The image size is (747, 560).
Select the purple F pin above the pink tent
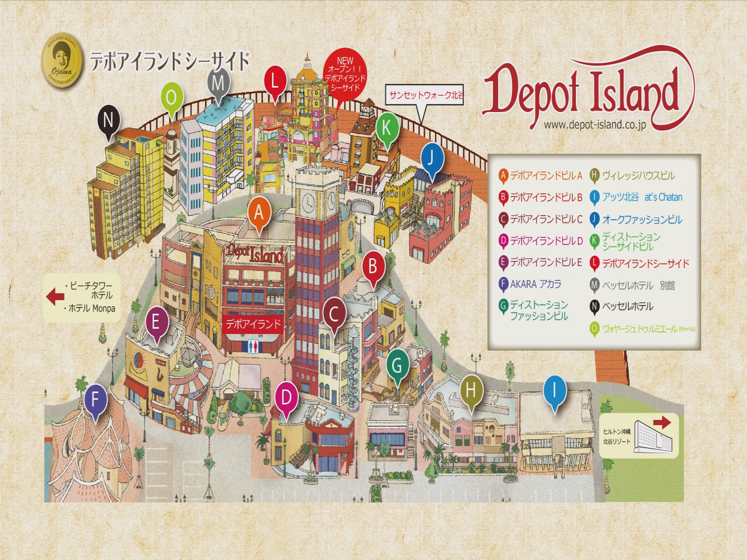click(x=95, y=399)
